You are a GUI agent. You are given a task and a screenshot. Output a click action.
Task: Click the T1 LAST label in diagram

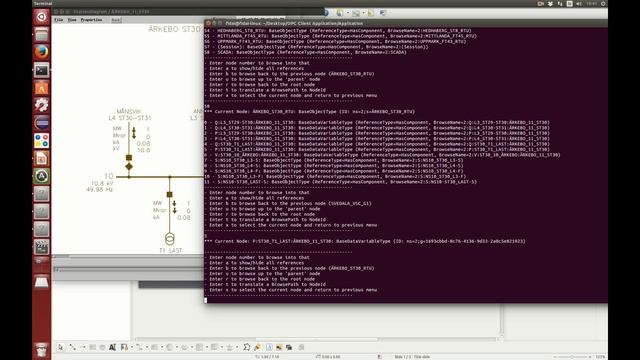(171, 250)
